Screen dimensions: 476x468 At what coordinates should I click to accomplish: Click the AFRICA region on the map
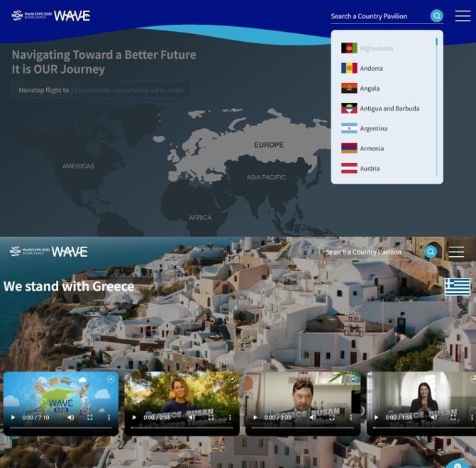200,218
